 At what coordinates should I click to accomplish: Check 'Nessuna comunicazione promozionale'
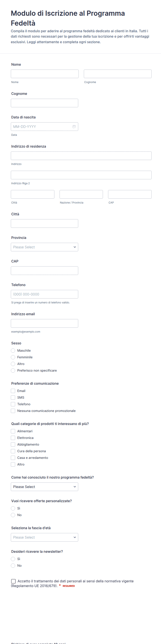coord(13,410)
